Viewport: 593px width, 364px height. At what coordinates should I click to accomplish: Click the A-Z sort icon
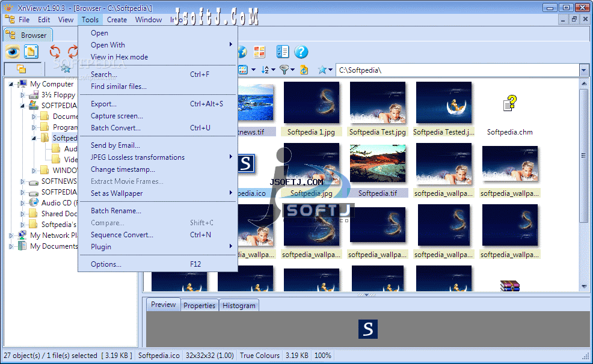click(x=265, y=70)
